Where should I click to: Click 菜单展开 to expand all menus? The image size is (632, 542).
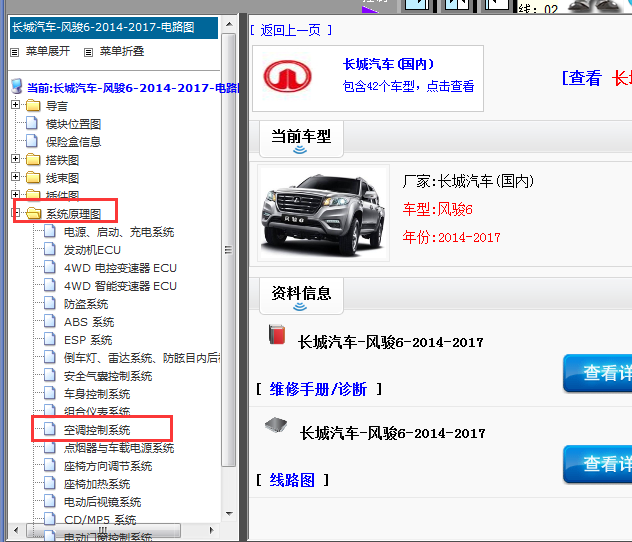tap(48, 51)
